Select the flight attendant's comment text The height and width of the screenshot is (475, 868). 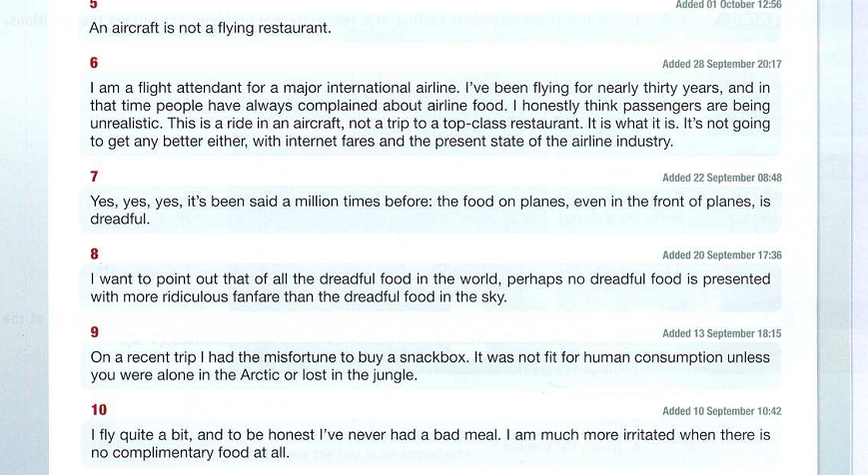(430, 115)
